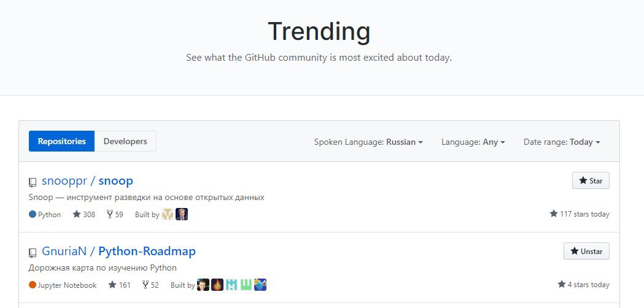Screen dimensions: 644x308
Task: Unstar the Python-Roadmap repository
Action: [586, 251]
